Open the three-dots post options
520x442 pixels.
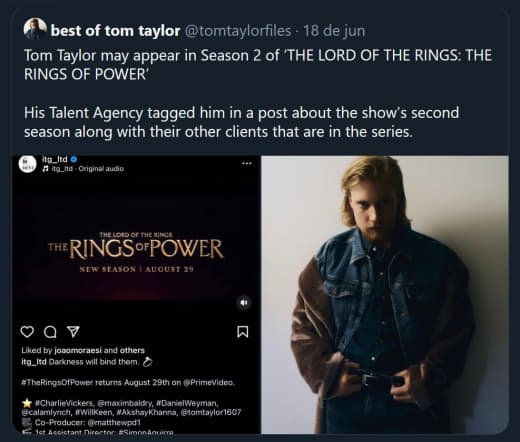coord(247,163)
